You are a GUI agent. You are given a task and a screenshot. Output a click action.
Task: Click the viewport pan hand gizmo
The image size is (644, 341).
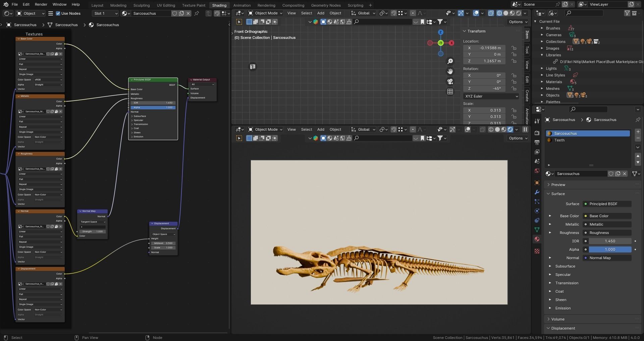[450, 71]
